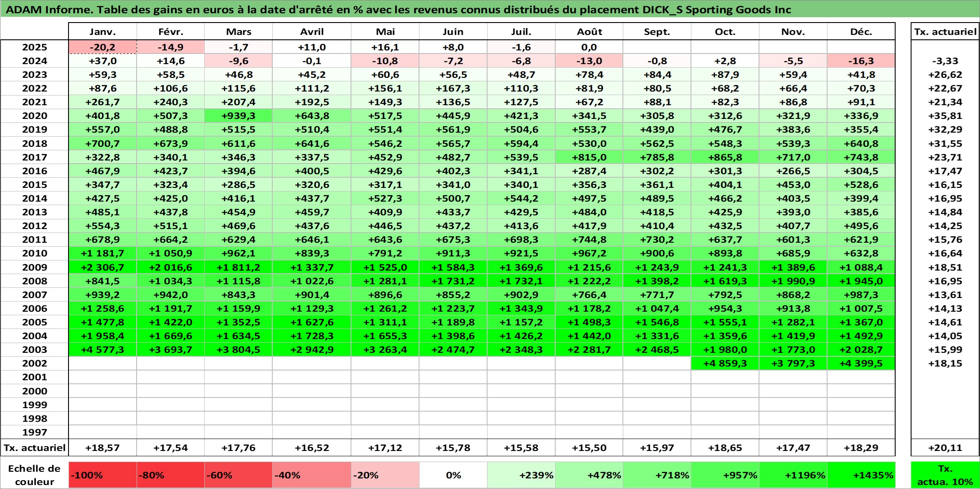Click cell value +1 945,0
Screen dimensions: 980x489
(x=861, y=281)
